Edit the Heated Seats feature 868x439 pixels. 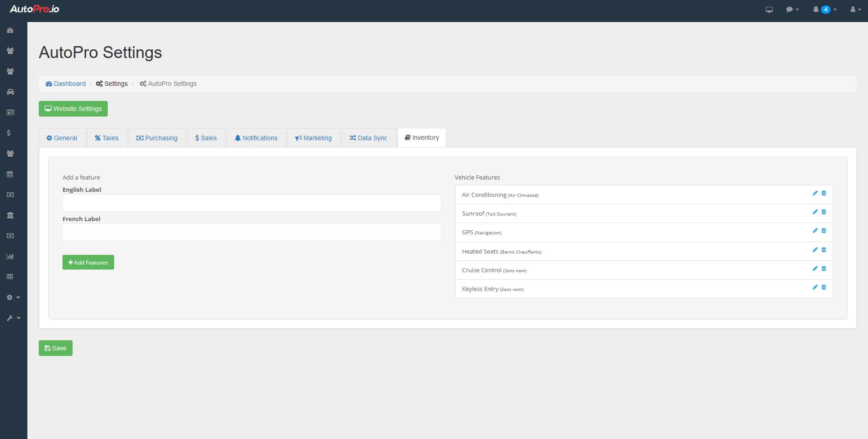815,250
